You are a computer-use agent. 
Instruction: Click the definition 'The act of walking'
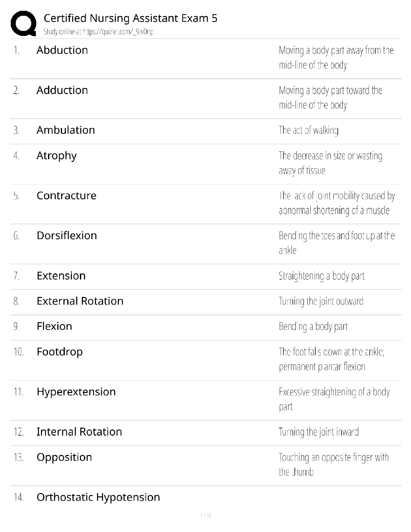[x=308, y=130]
